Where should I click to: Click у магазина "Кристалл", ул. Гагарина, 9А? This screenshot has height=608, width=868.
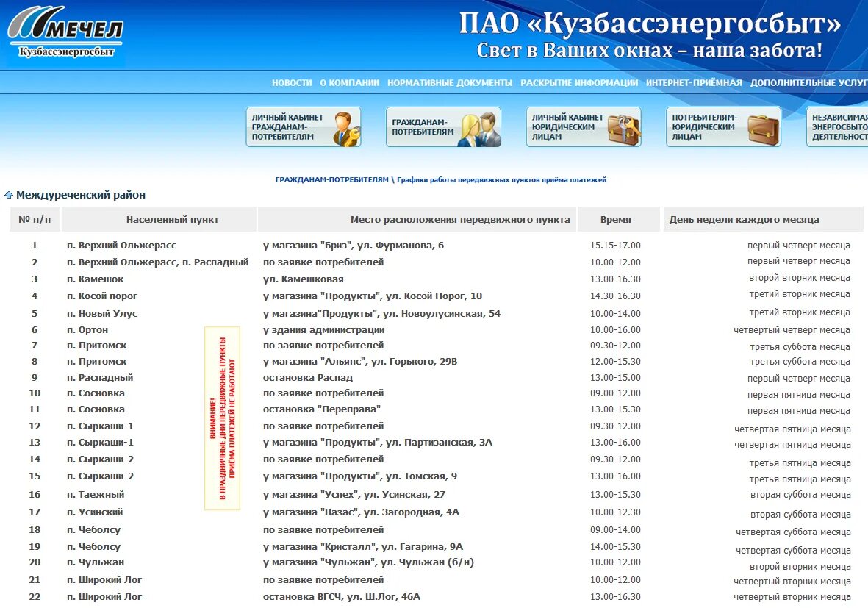[363, 546]
